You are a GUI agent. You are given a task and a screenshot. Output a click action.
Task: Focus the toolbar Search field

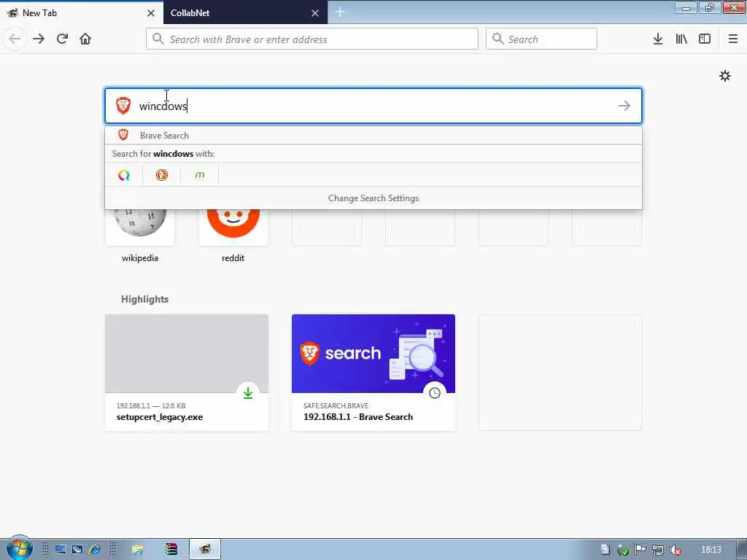(541, 39)
